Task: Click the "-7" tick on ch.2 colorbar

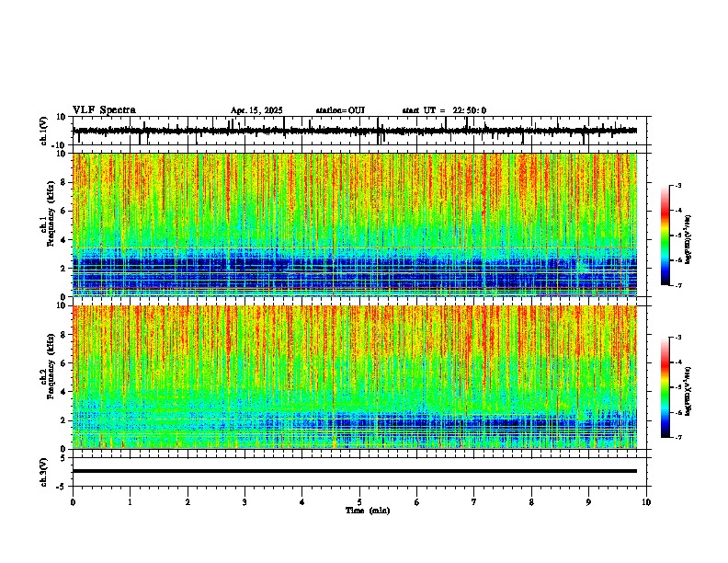Action: [x=678, y=437]
